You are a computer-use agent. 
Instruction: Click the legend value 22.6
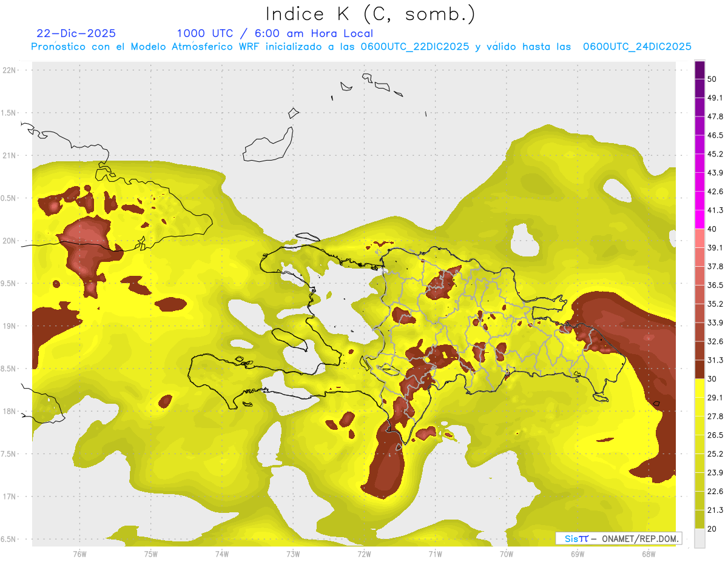[715, 492]
